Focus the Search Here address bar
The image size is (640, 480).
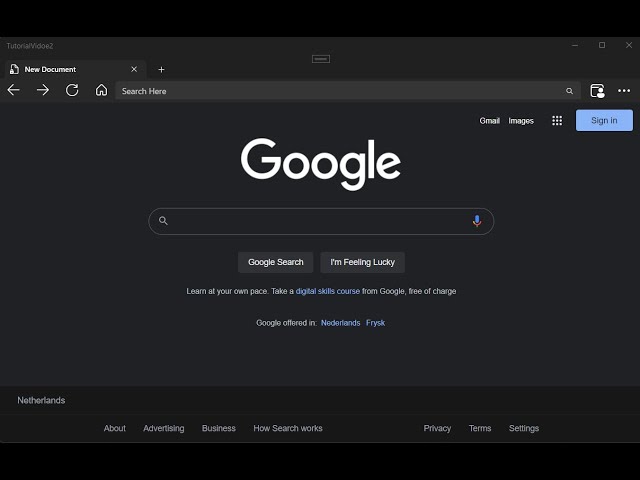pos(348,91)
